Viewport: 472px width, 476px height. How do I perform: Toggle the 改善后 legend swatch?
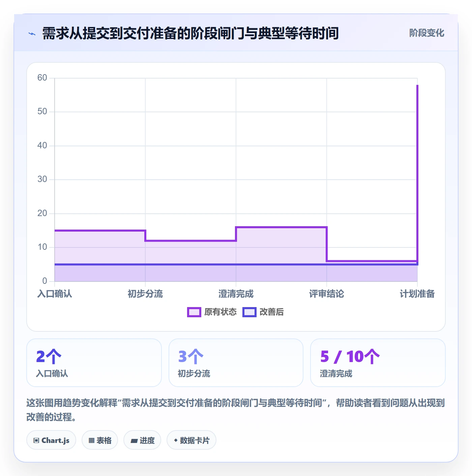coord(249,312)
